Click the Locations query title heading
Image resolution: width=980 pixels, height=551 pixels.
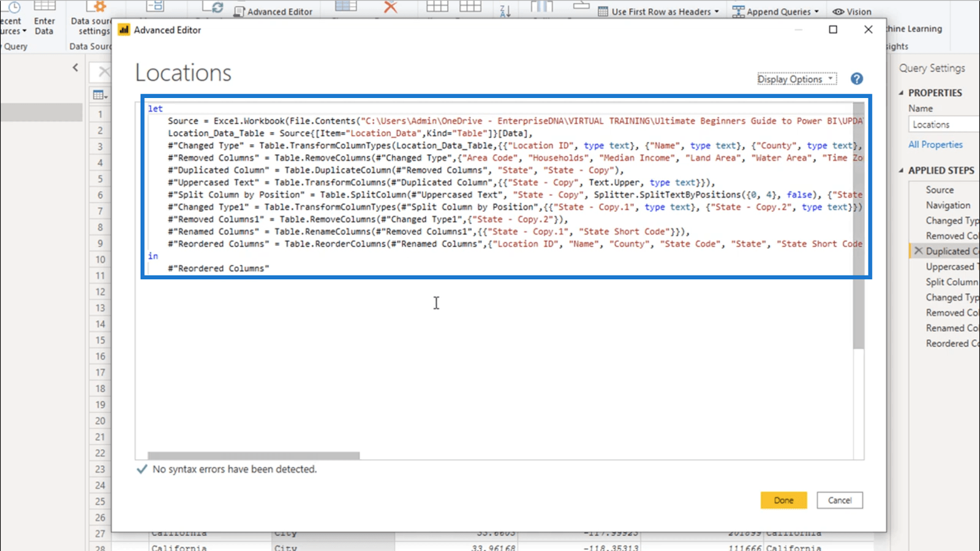point(183,73)
